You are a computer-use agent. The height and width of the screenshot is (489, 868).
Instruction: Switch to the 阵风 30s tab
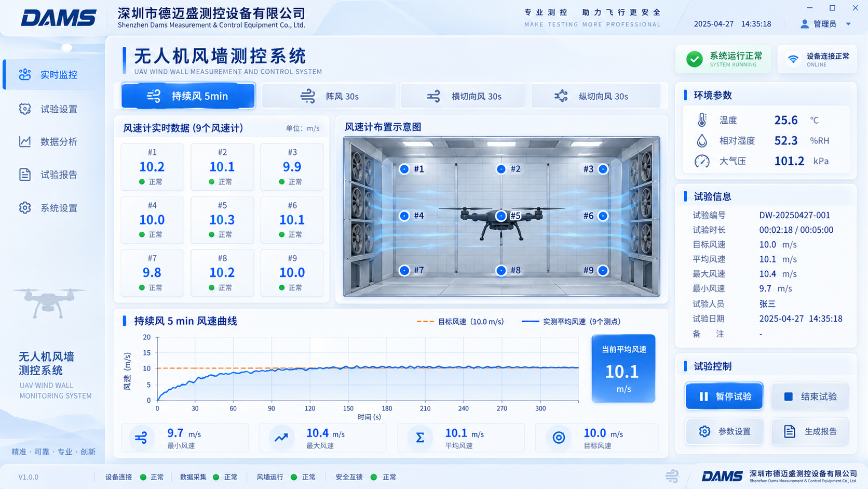[x=329, y=96]
